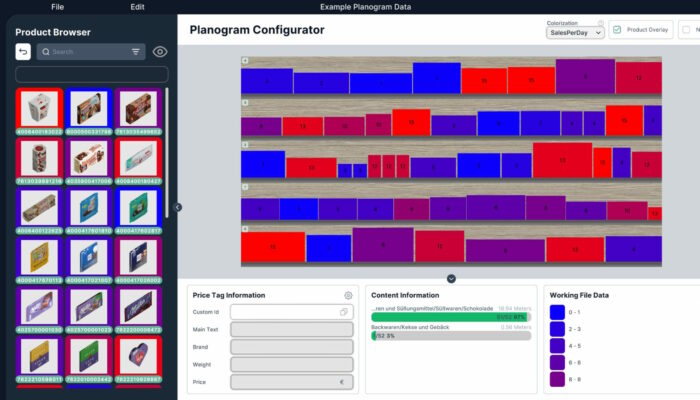Click the Backwaren/Kekse und Gebäck label
The height and width of the screenshot is (400, 700).
pos(410,327)
